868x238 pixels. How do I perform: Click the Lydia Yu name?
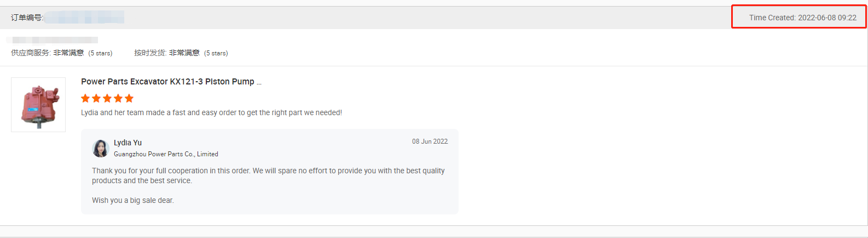[x=128, y=143]
